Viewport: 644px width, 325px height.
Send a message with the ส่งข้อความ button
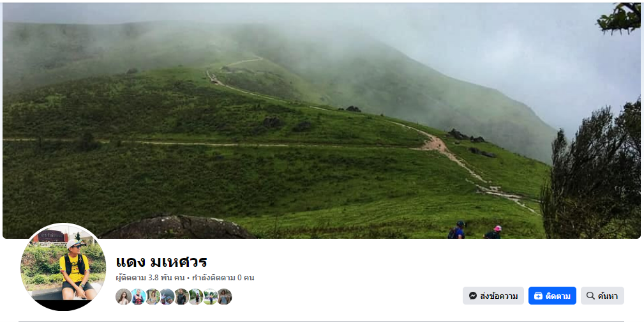493,296
